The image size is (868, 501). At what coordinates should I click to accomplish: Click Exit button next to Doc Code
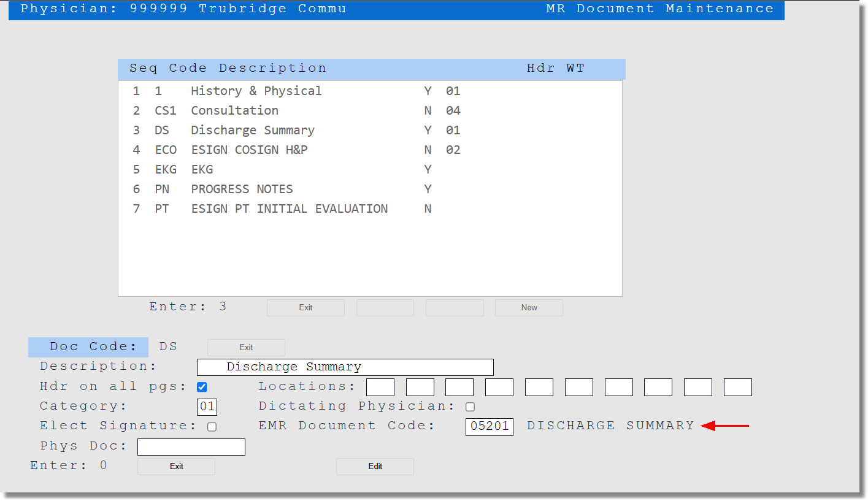click(246, 347)
